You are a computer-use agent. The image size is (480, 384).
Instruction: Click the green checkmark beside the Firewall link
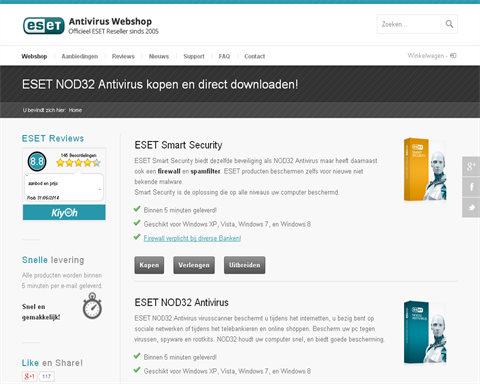pos(137,237)
